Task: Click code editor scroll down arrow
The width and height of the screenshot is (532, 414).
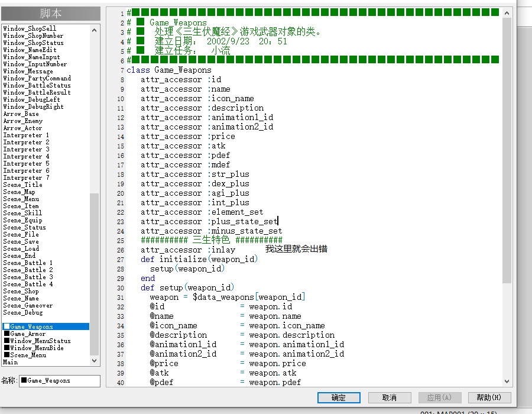Action: [507, 381]
